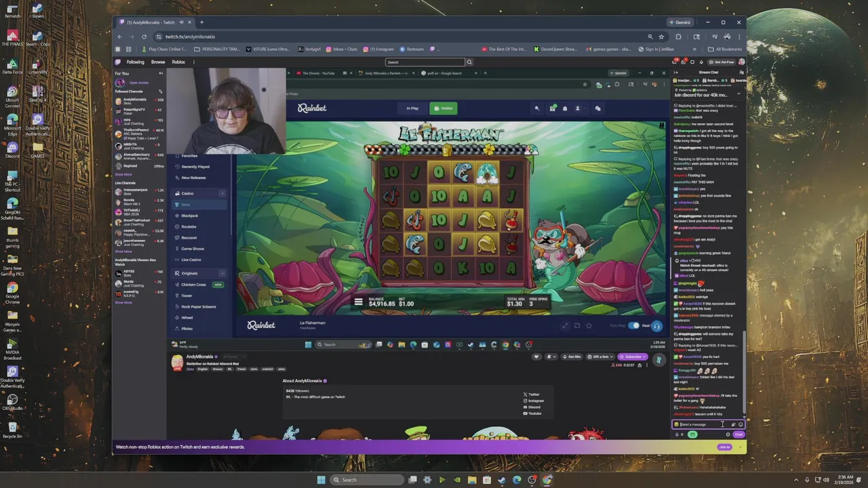Sort the Followed Channels list
The image size is (868, 488).
161,91
